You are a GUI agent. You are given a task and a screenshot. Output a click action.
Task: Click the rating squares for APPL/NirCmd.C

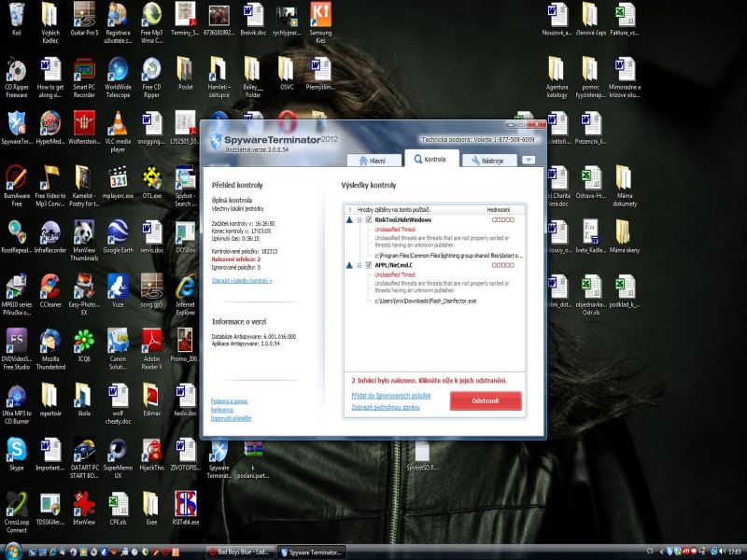point(503,265)
